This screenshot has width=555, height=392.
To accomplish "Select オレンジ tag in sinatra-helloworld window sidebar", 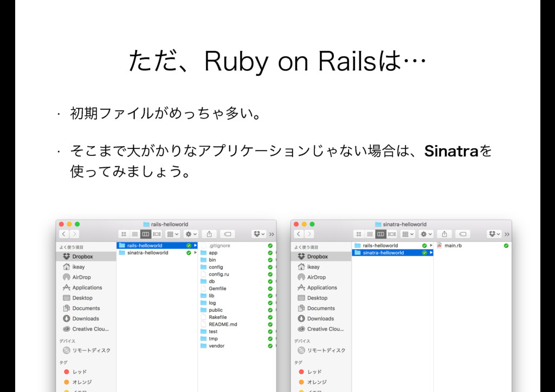I will point(321,382).
